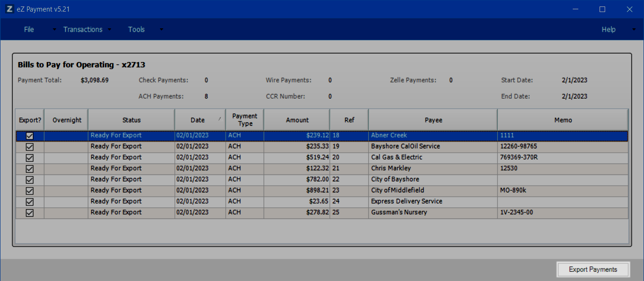Open the Transactions menu

click(83, 30)
